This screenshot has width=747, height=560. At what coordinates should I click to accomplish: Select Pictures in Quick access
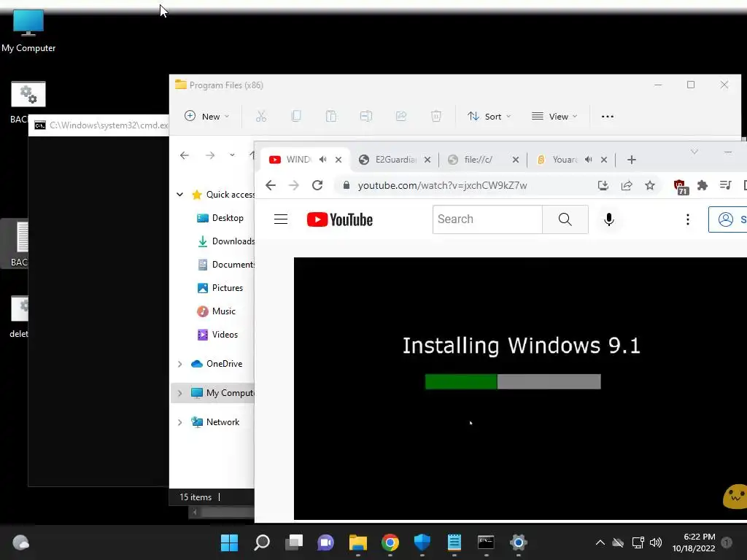[220, 287]
